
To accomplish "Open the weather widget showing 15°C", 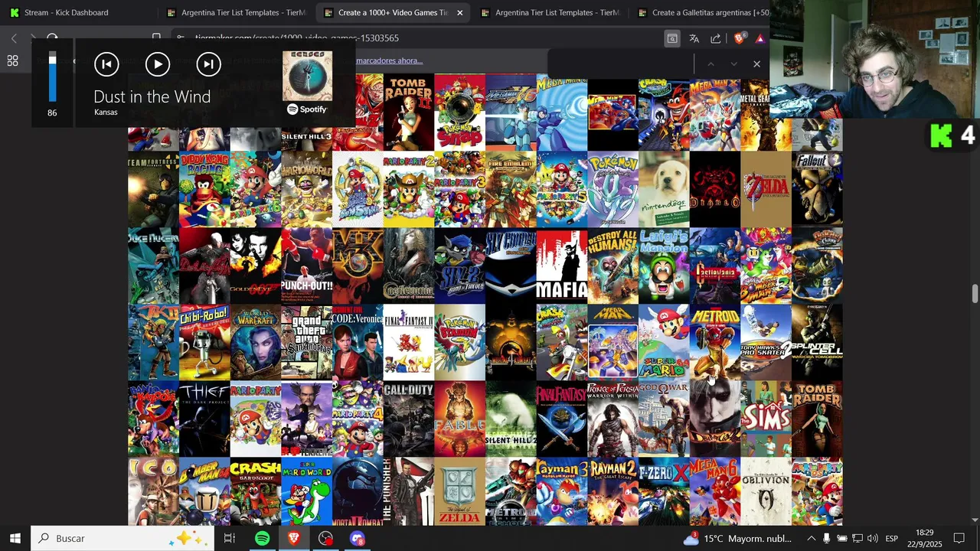I will (737, 539).
